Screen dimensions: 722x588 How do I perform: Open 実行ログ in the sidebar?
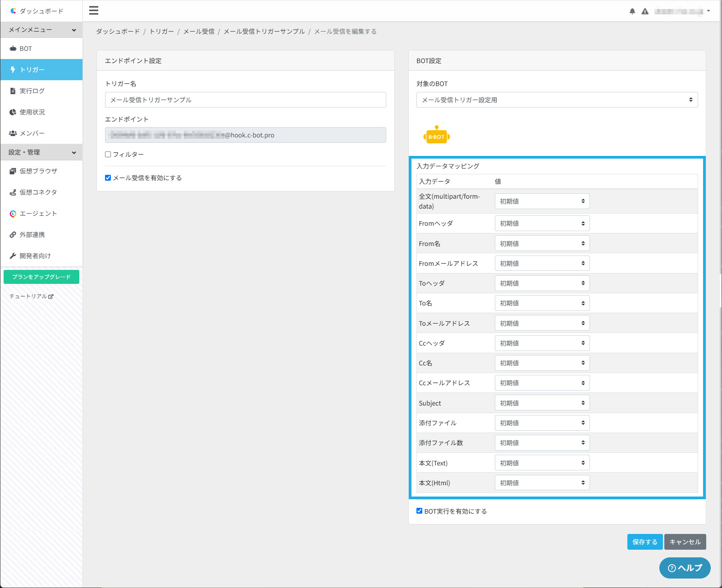(41, 91)
